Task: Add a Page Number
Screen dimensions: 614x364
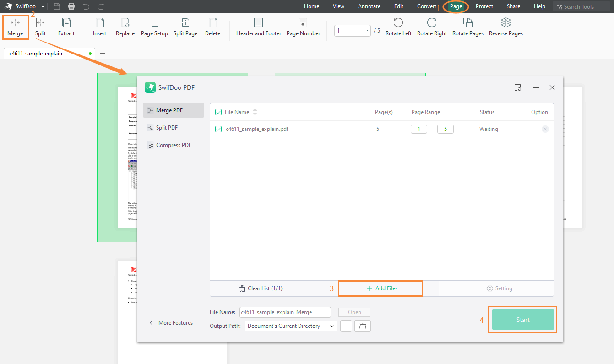Action: 303,27
